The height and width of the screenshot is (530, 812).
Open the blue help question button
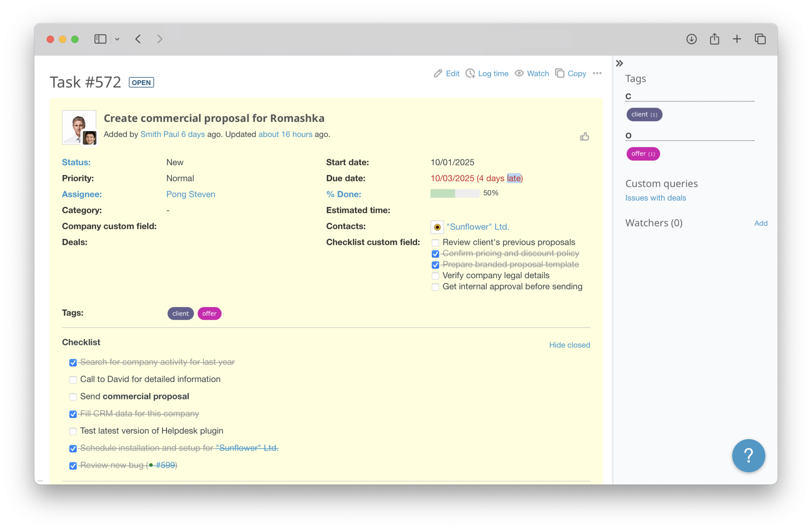click(748, 455)
